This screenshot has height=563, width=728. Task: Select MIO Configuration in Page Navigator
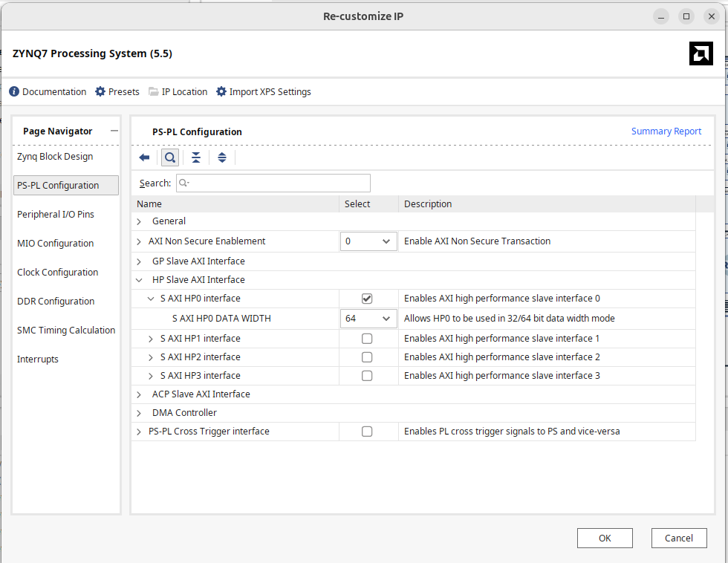(x=56, y=244)
